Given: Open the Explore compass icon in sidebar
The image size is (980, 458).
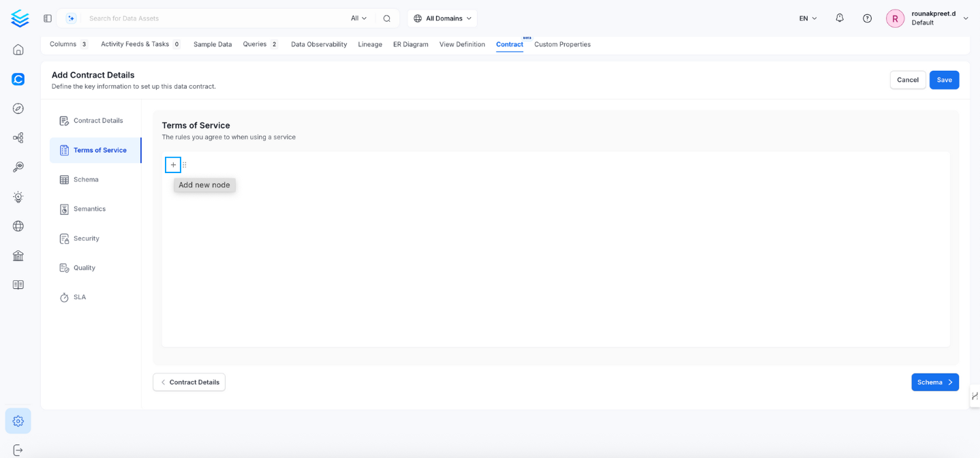Looking at the screenshot, I should [x=18, y=109].
